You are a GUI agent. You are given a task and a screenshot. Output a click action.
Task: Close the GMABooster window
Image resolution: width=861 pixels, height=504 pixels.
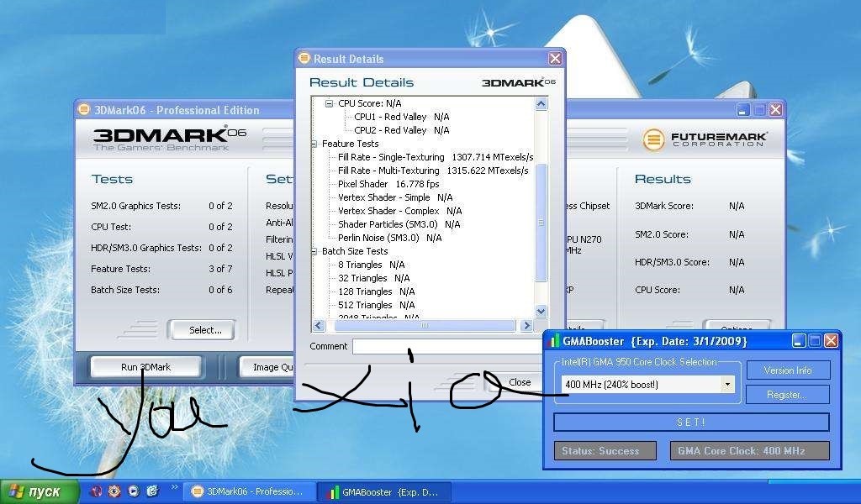pos(832,341)
